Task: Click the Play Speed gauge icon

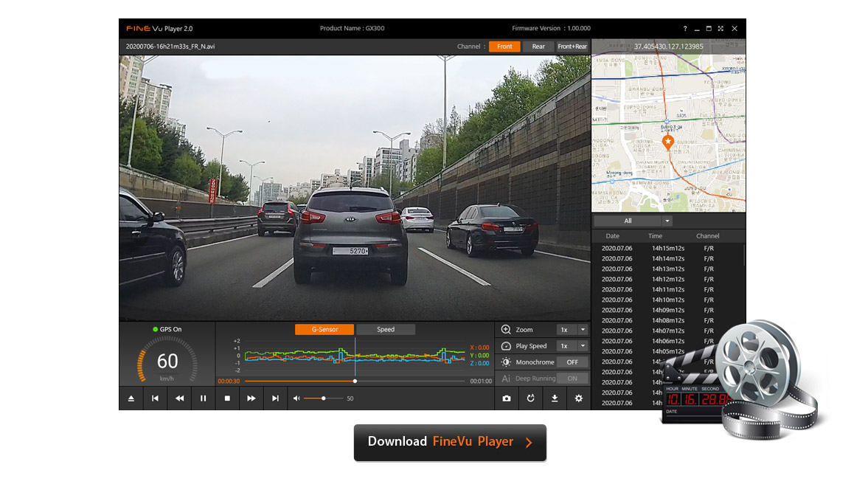Action: click(506, 346)
